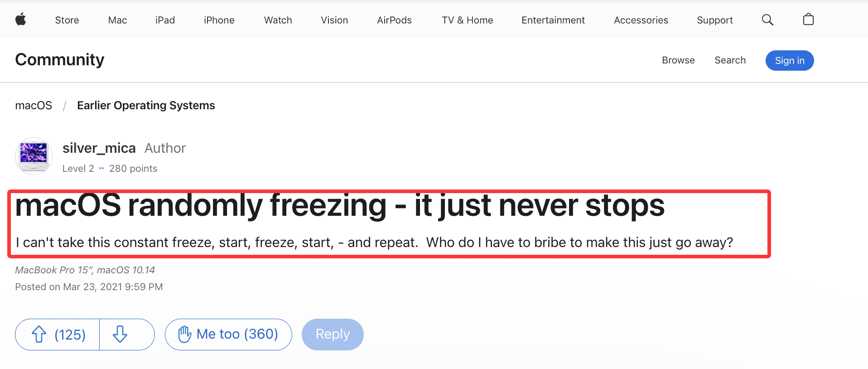Open the Apple logo home link
The image size is (868, 369).
21,19
